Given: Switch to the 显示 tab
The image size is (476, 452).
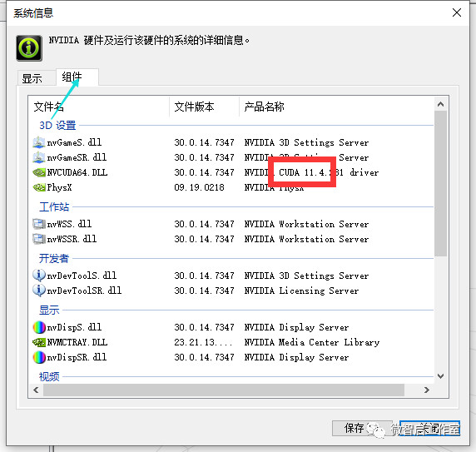Looking at the screenshot, I should [36, 78].
